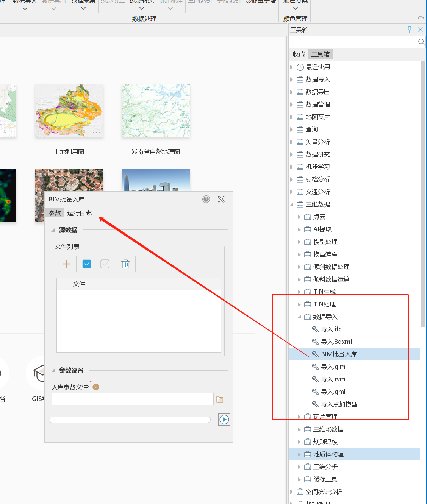Select the 导入.ifc tool

331,329
